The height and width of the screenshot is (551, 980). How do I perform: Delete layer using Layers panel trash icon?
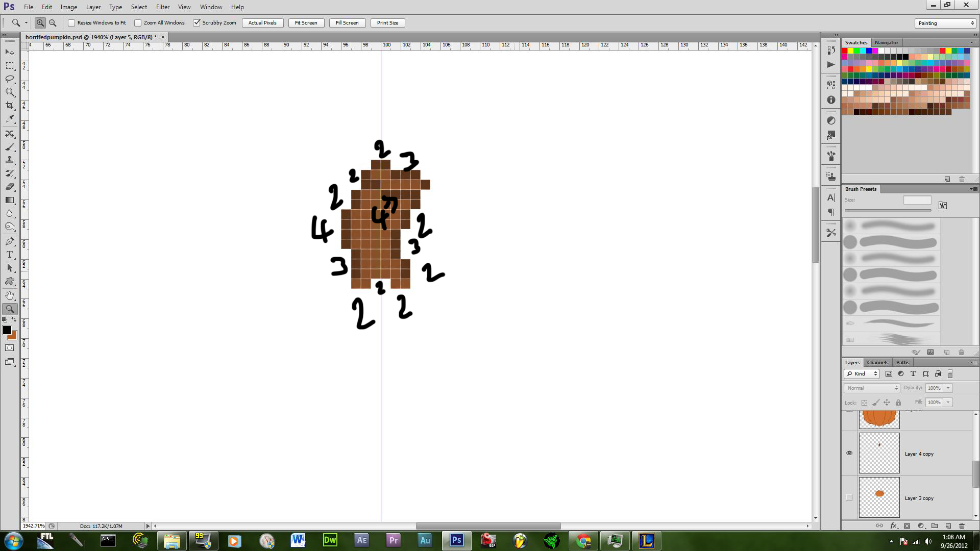coord(962,525)
